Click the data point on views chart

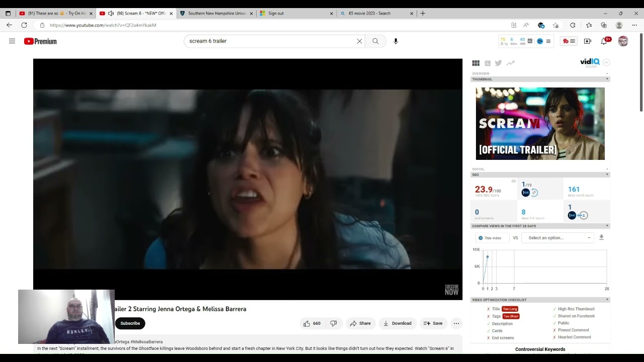click(x=487, y=257)
